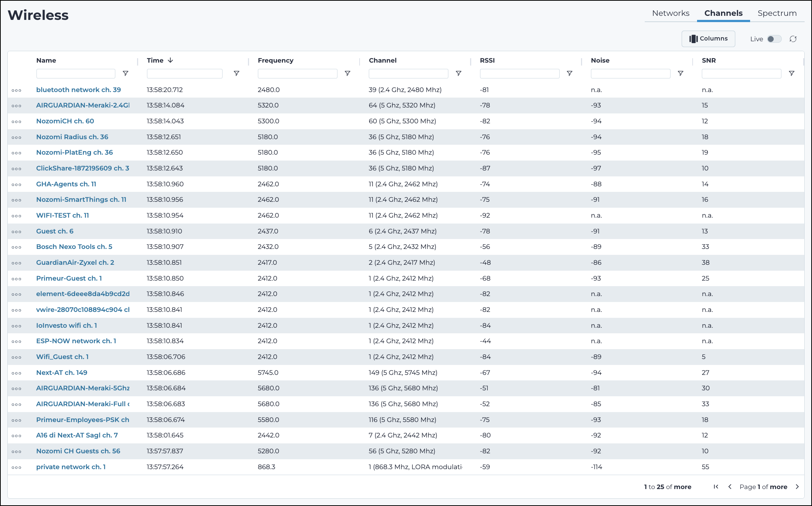Image resolution: width=812 pixels, height=506 pixels.
Task: Select the 868.3 frequency cell
Action: point(266,467)
